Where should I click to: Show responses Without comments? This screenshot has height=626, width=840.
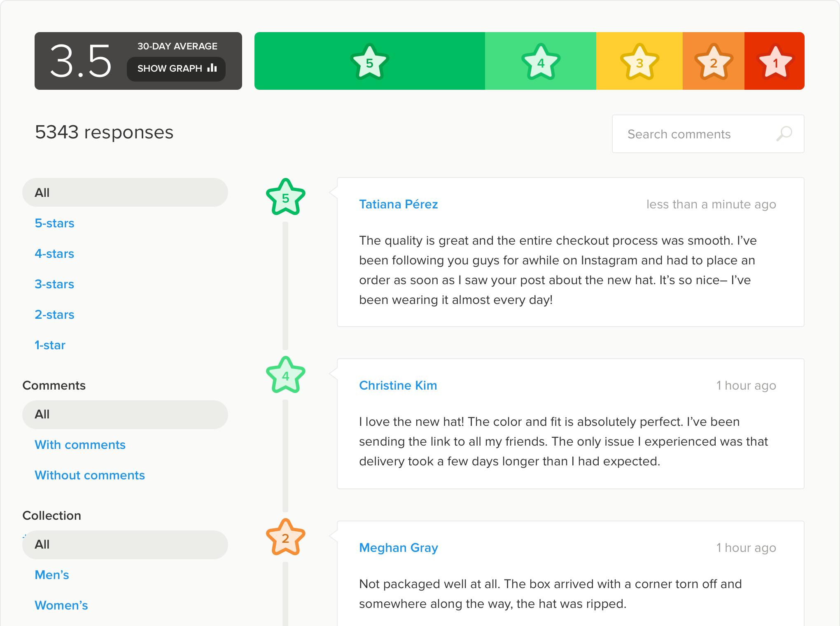(90, 475)
